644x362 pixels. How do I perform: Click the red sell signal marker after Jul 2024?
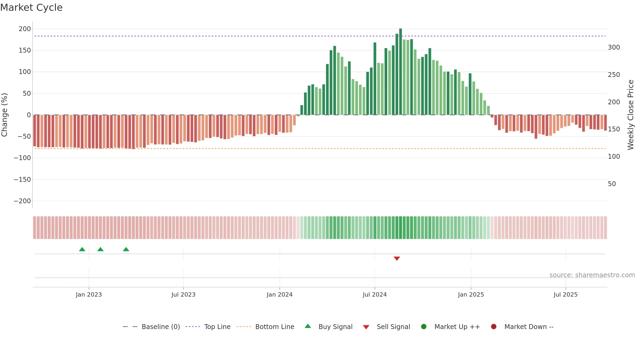[397, 258]
